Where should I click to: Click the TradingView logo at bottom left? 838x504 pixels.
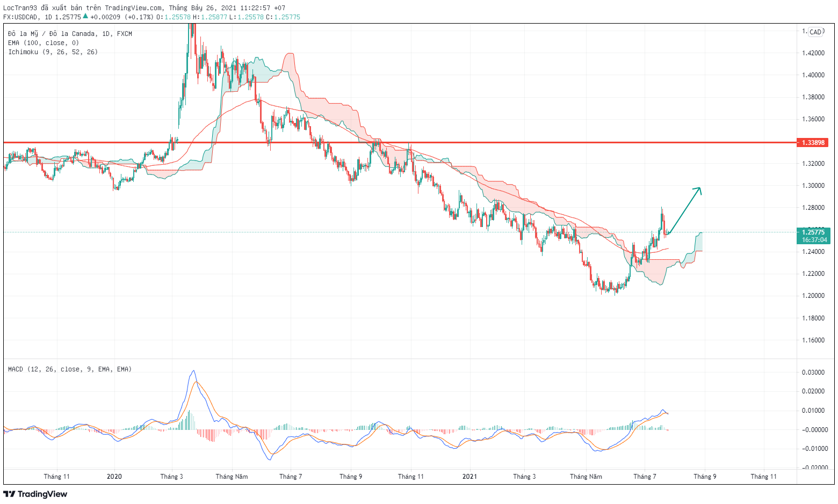tap(35, 494)
